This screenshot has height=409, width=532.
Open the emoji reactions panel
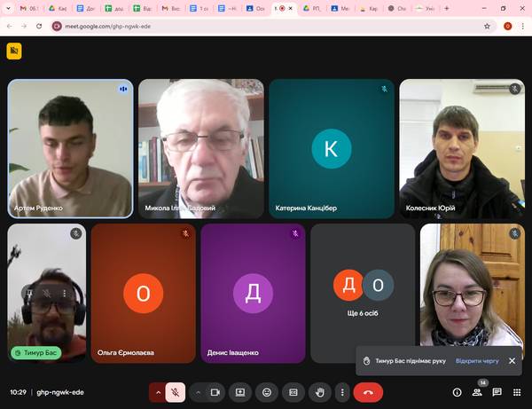266,392
